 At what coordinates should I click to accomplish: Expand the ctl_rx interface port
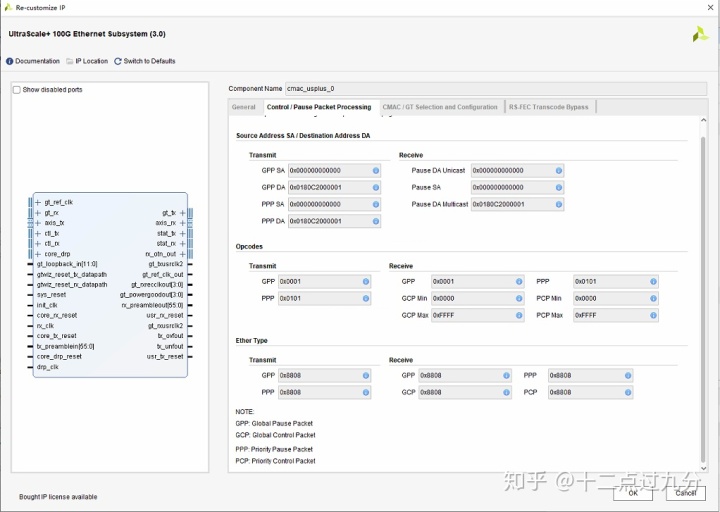pyautogui.click(x=38, y=244)
